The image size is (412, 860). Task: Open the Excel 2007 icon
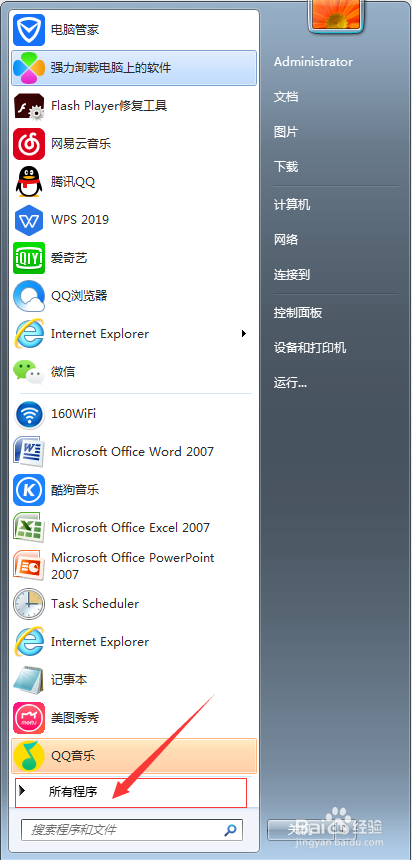[x=29, y=528]
